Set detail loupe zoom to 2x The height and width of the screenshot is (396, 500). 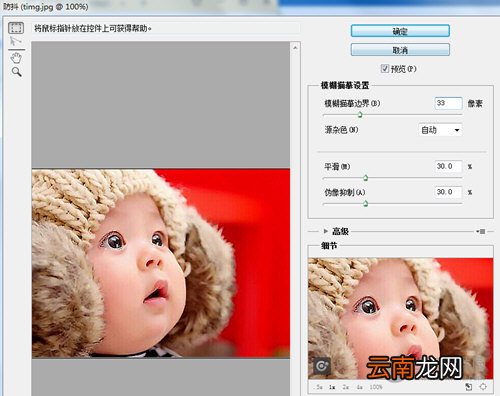coord(346,387)
